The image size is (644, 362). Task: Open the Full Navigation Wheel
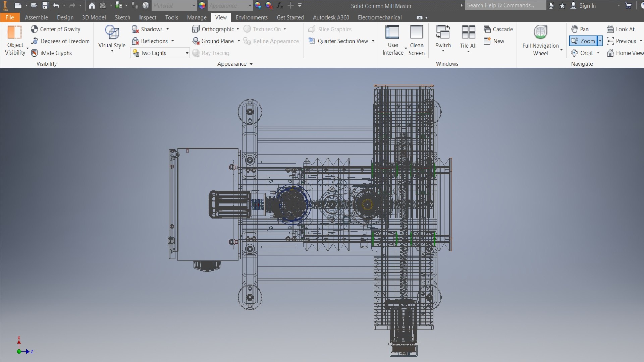[540, 40]
